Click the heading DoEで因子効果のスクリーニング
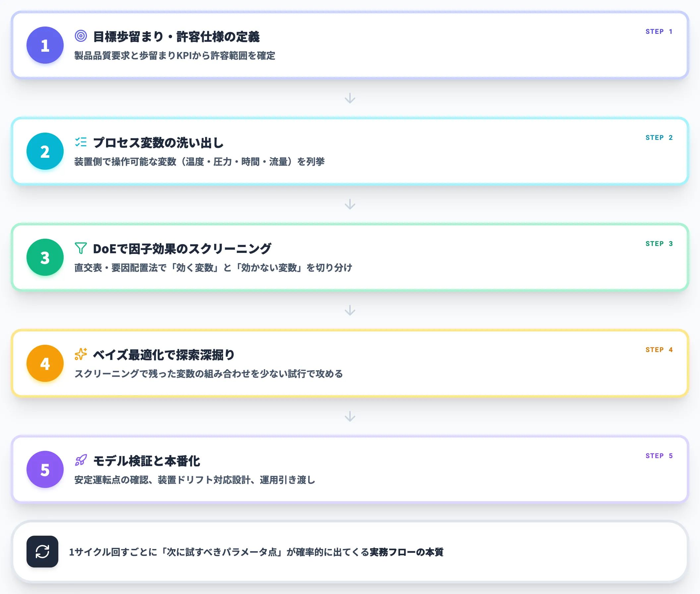Image resolution: width=700 pixels, height=594 pixels. coord(182,249)
